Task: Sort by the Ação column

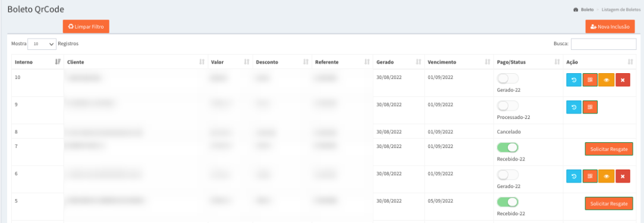Action: (x=599, y=62)
